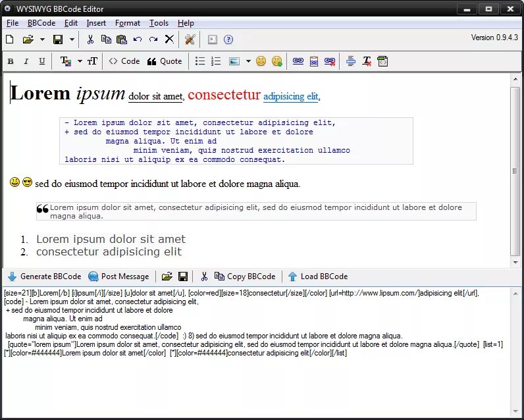Expand the text color dropdown arrow
The image size is (524, 420).
point(80,61)
